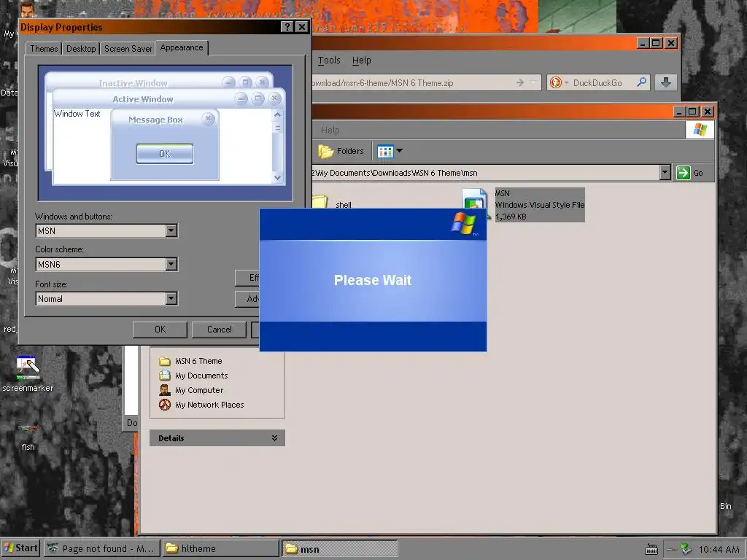Click the magnifier search icon in browser
This screenshot has width=747, height=560.
click(642, 82)
